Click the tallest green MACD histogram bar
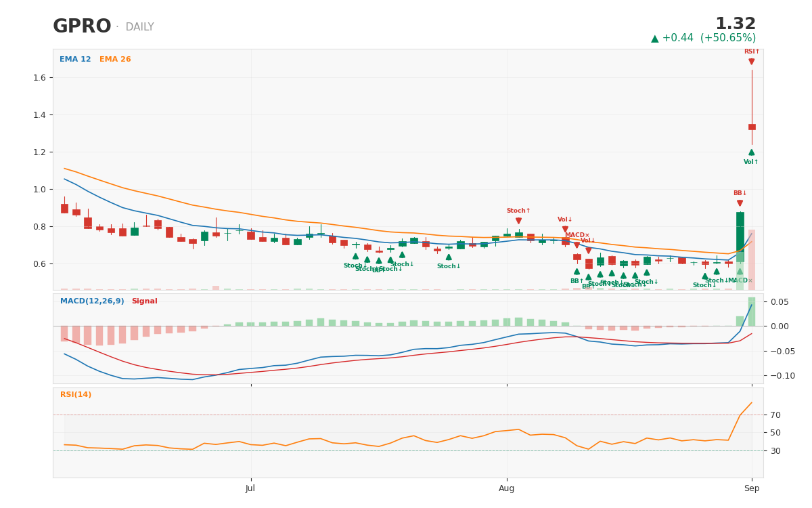Image resolution: width=812 pixels, height=508 pixels. (751, 312)
